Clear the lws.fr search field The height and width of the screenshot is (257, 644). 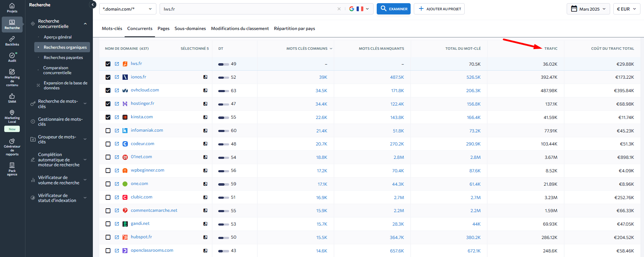[x=339, y=9]
